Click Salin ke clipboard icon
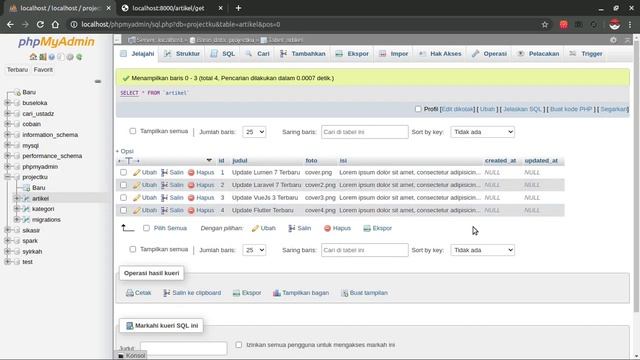The width and height of the screenshot is (640, 360). (x=167, y=293)
